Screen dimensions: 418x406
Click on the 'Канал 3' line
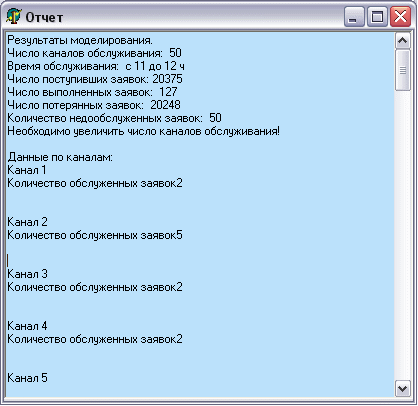click(27, 274)
